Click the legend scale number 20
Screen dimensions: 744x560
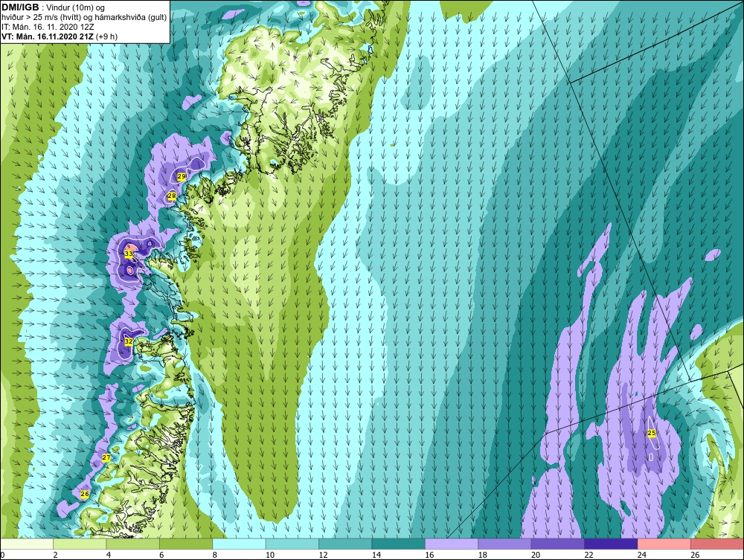coord(536,555)
